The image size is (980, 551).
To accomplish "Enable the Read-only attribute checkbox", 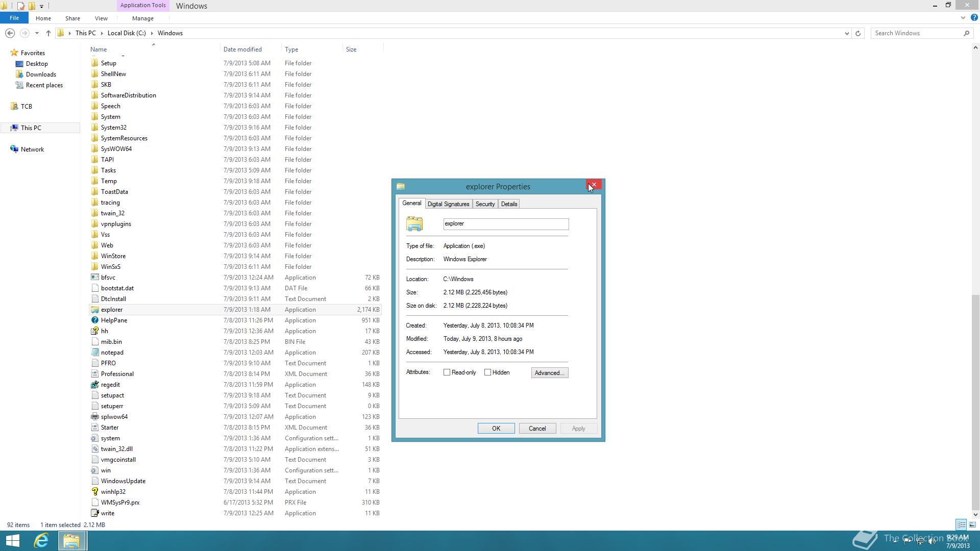I will coord(447,372).
